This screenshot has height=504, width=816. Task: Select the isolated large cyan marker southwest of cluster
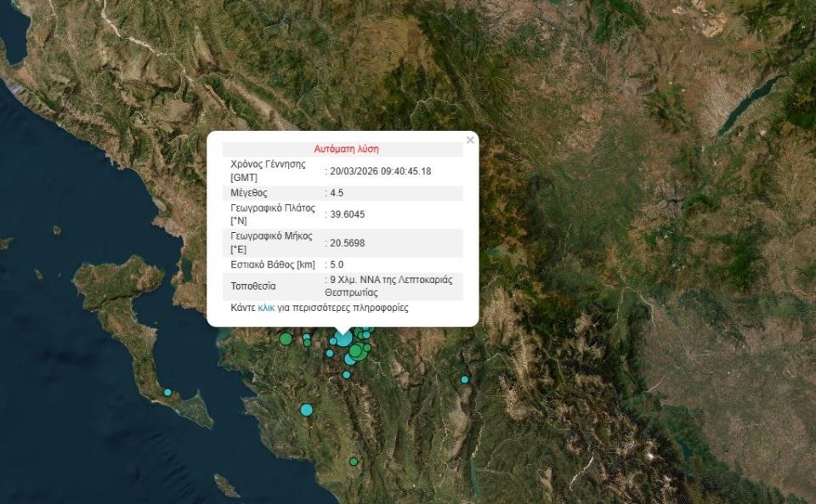306,410
